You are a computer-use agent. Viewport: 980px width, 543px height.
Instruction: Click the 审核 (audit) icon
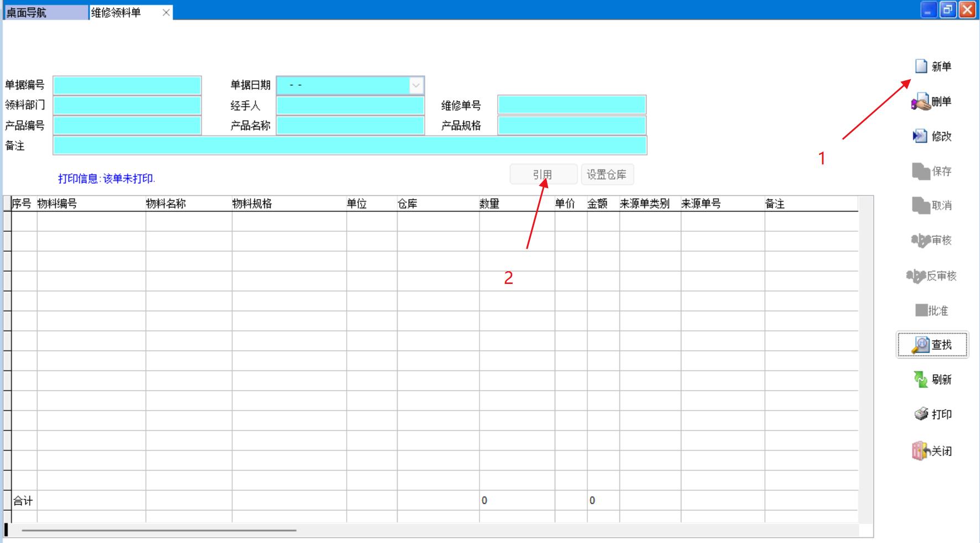(x=921, y=240)
